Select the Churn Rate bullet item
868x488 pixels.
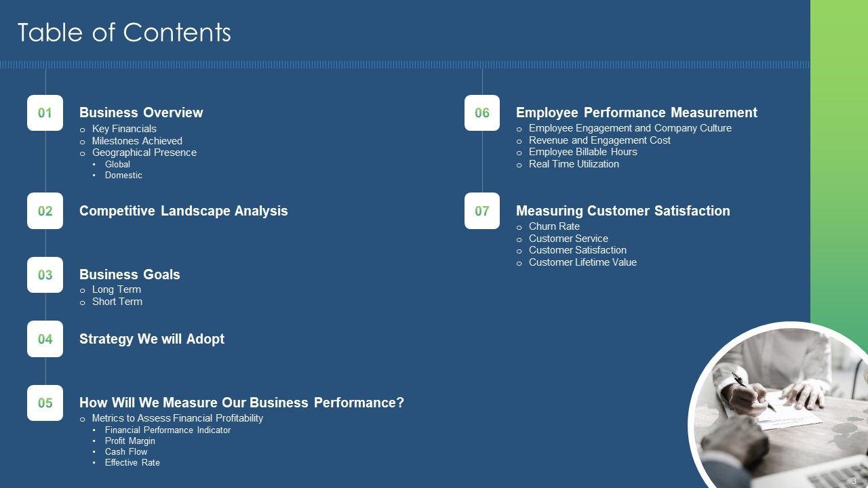click(x=554, y=226)
